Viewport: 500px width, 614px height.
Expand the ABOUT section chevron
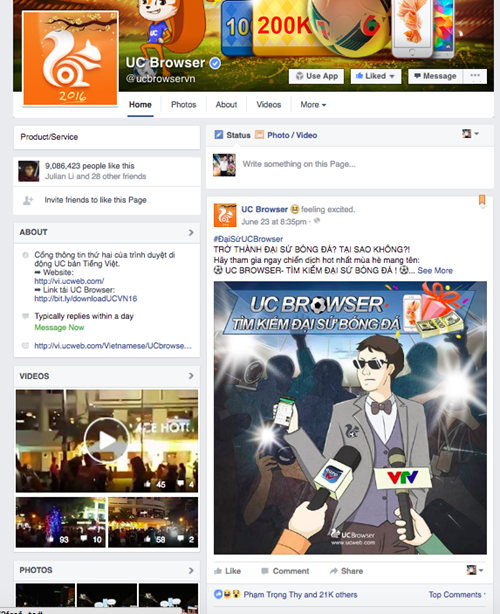click(x=191, y=232)
